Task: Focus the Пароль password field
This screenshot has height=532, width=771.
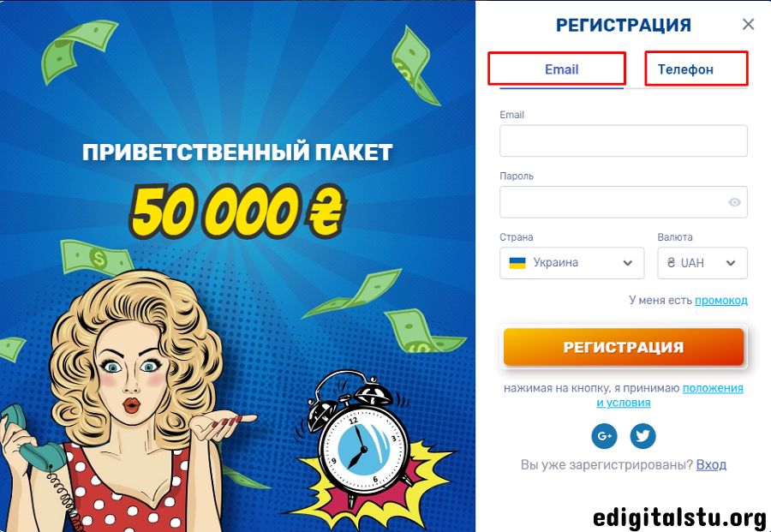Action: 624,202
